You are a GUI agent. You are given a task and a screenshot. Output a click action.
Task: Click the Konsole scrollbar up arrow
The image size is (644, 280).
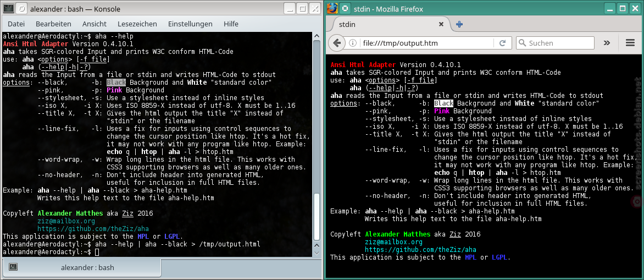click(x=317, y=35)
